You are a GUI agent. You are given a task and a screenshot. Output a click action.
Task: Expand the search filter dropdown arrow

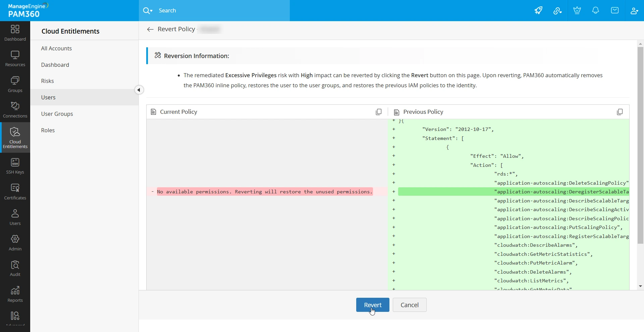click(151, 11)
